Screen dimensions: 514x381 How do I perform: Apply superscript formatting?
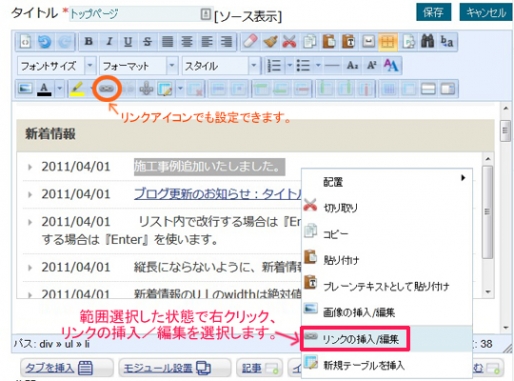click(x=372, y=66)
